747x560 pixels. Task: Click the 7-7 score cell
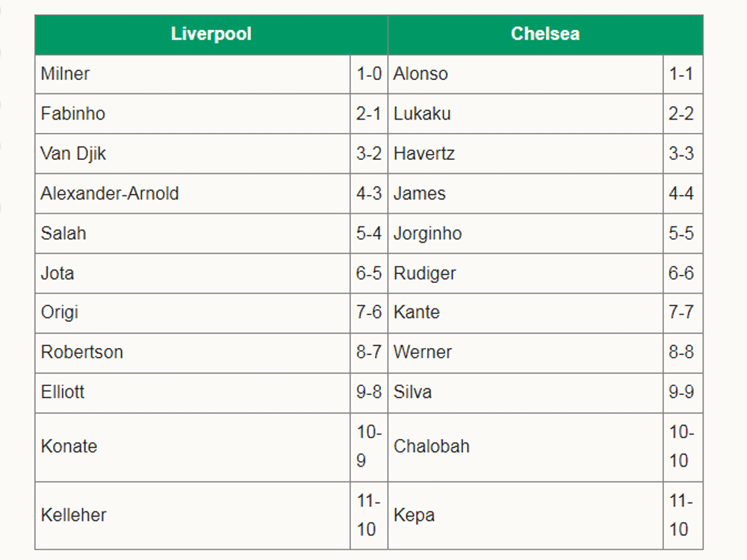[684, 314]
